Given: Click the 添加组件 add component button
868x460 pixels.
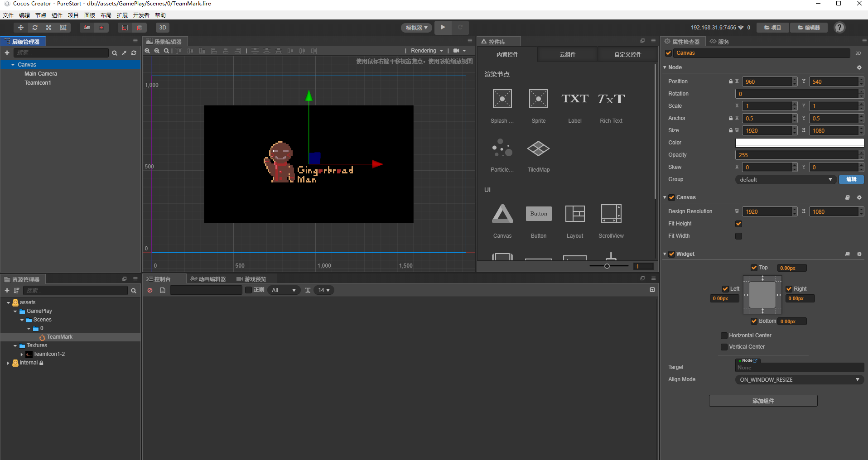Looking at the screenshot, I should [x=763, y=401].
